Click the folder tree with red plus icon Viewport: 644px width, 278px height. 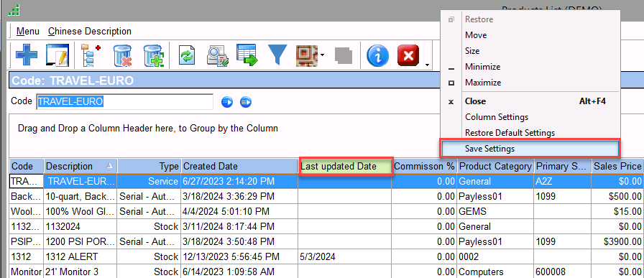[91, 55]
